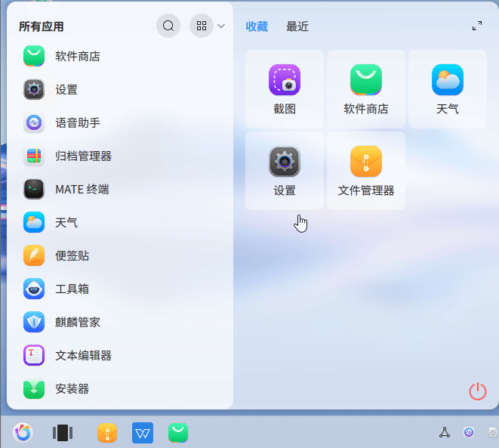Open the 设置 settings tile in the favorites grid
499x448 pixels.
tap(285, 171)
